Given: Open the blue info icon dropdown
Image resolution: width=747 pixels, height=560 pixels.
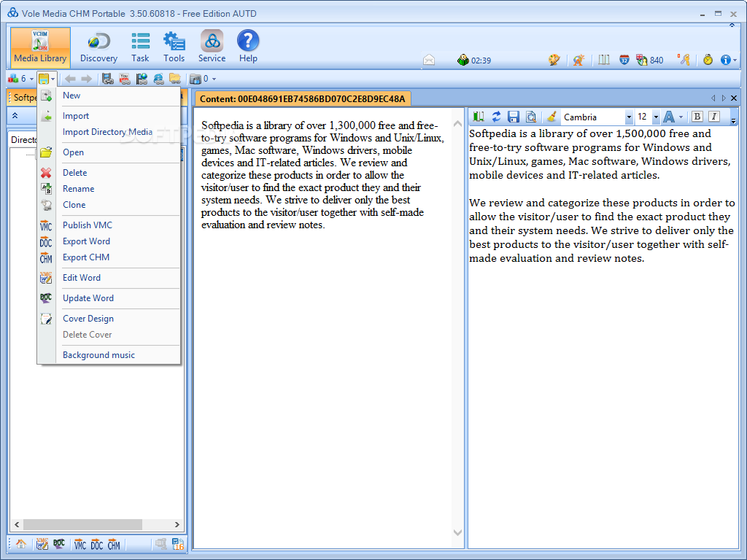Looking at the screenshot, I should point(729,60).
